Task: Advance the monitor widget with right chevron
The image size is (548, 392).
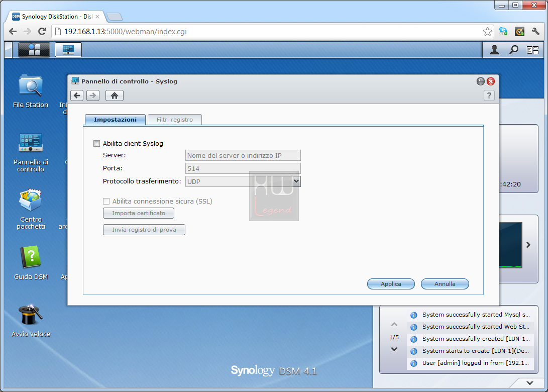Action: [528, 245]
